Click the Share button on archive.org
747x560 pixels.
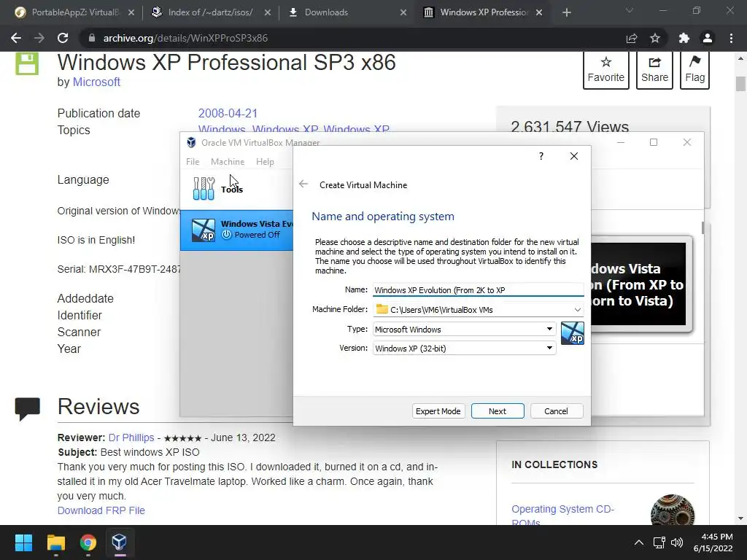pos(654,70)
